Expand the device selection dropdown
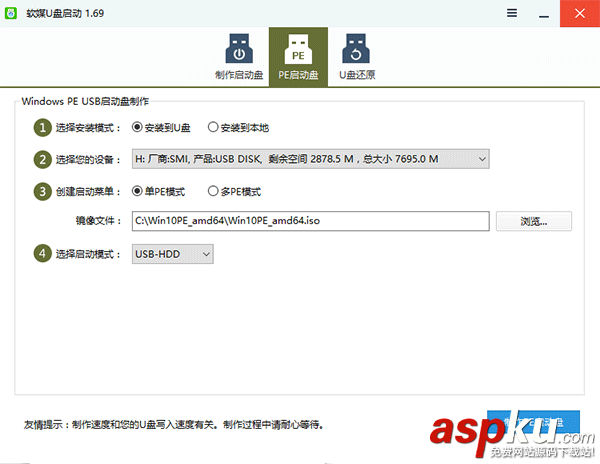The height and width of the screenshot is (464, 600). tap(310, 159)
